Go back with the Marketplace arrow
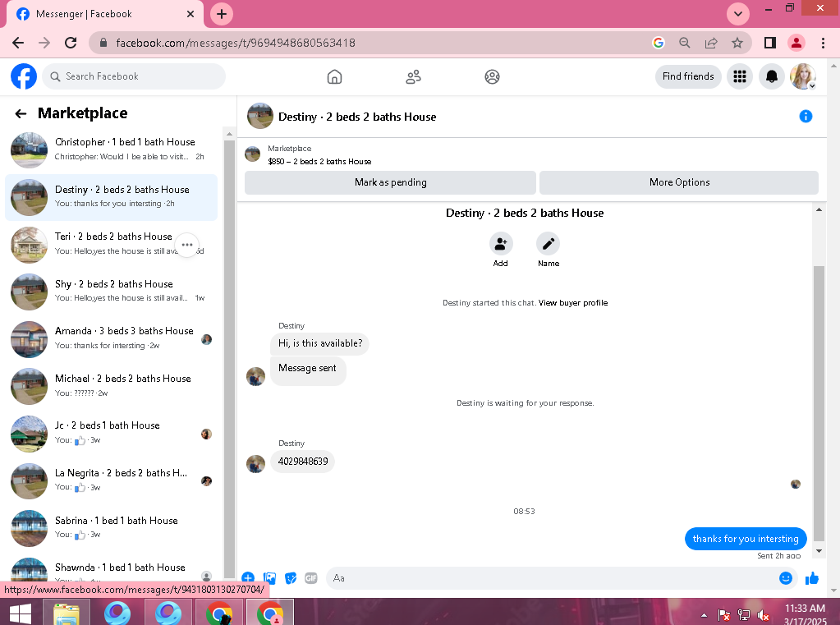This screenshot has height=625, width=840. point(21,113)
